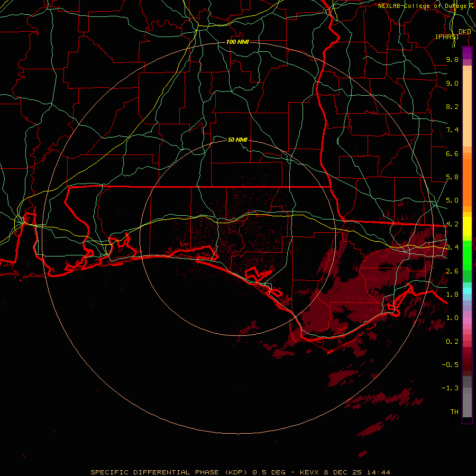
Task: Click the 5.8 value on the color scale
Action: (452, 177)
